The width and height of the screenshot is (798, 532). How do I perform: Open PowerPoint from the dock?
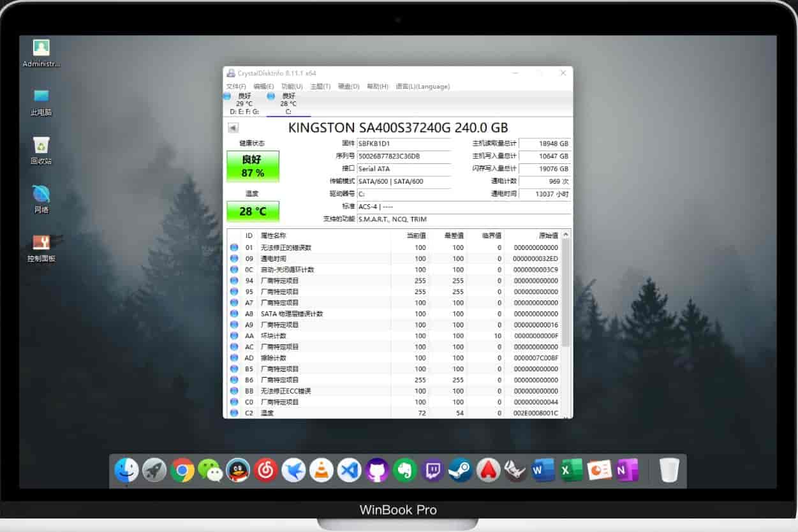(600, 471)
